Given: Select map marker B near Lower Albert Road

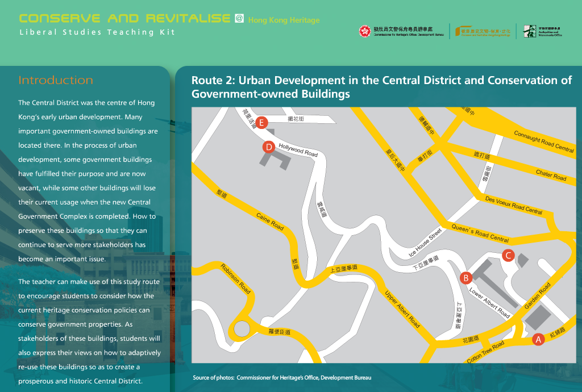Looking at the screenshot, I should pos(465,278).
